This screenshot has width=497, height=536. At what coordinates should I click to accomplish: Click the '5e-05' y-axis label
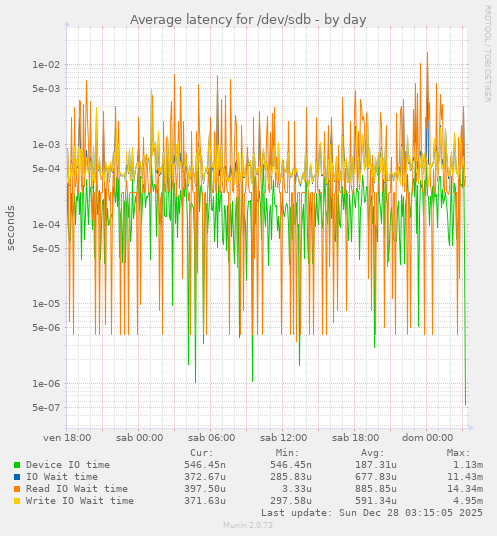coord(46,249)
